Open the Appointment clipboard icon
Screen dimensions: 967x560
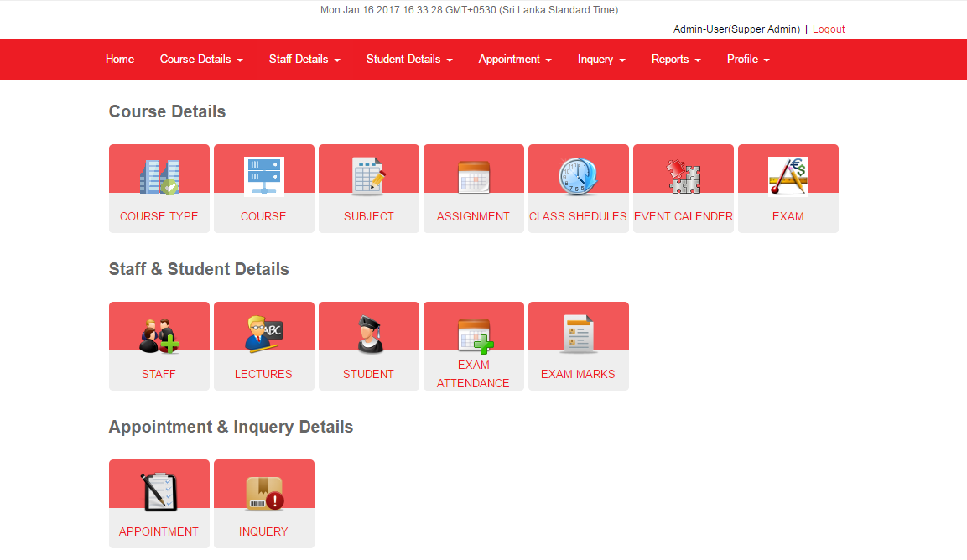[x=159, y=492]
